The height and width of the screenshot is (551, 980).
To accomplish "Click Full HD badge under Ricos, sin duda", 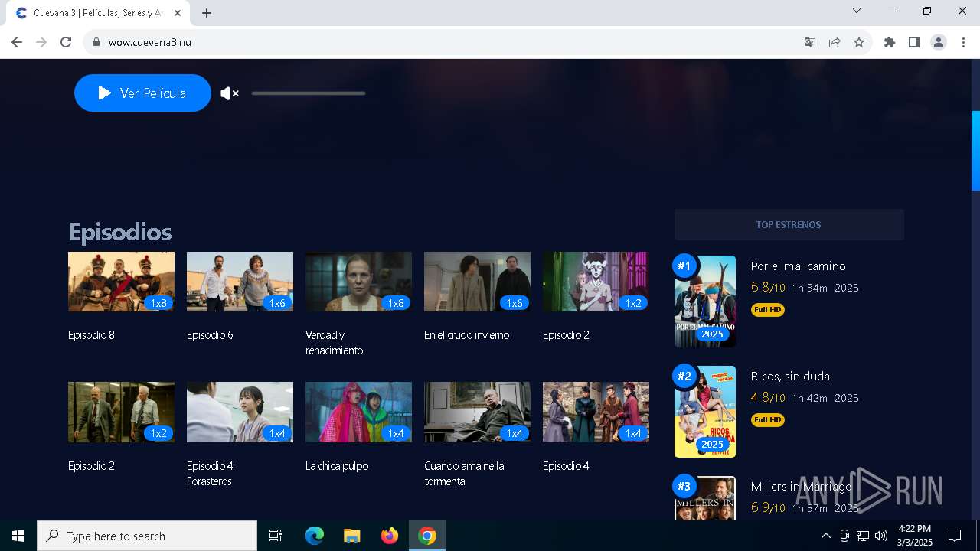I will [x=768, y=420].
